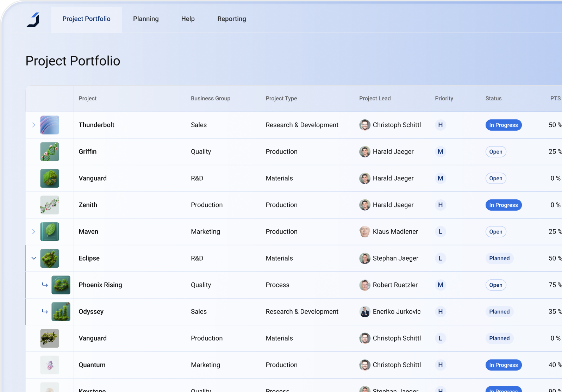Image resolution: width=562 pixels, height=392 pixels.
Task: Click Robert Ruetzler's avatar icon
Action: tap(365, 285)
